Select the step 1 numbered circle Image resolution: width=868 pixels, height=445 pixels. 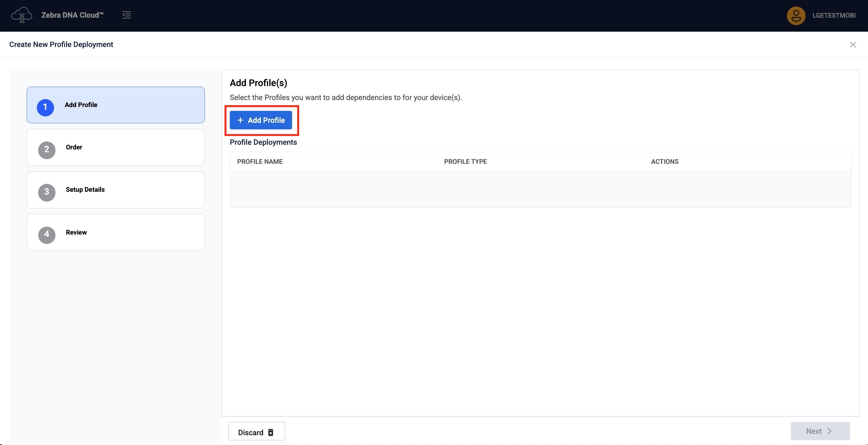point(45,107)
